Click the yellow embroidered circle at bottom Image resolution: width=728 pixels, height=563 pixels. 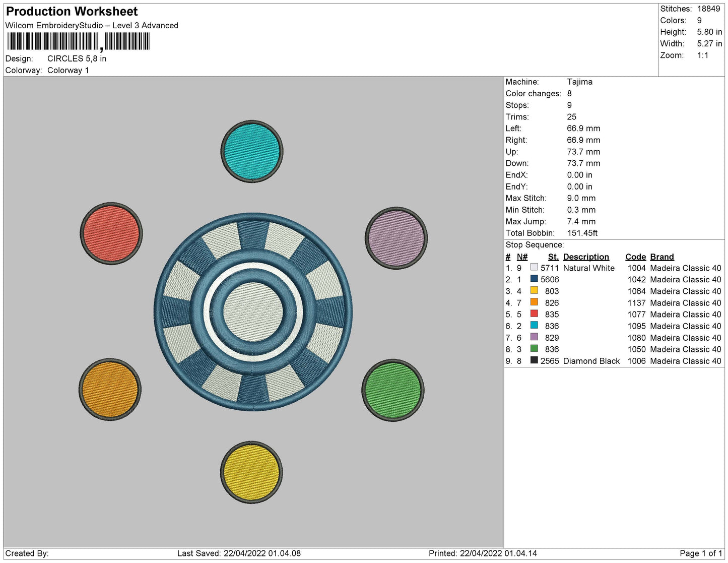251,472
